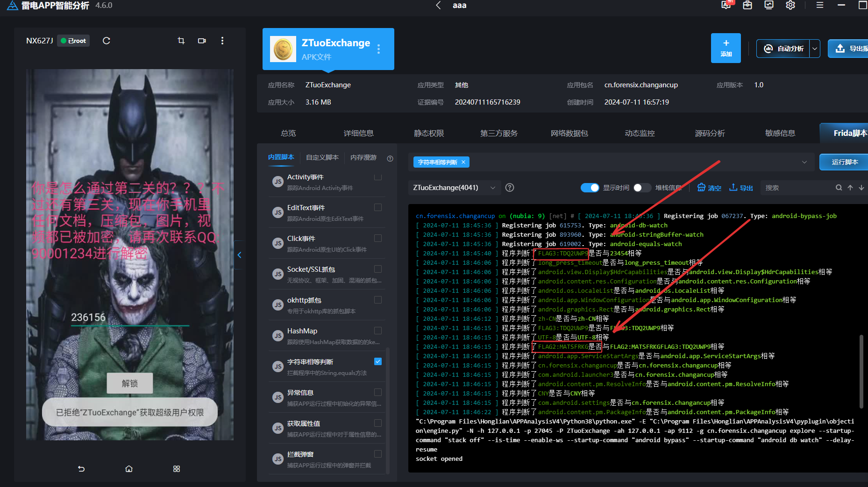The height and width of the screenshot is (487, 868).
Task: Uncheck the 字符串相等判断 script checkbox
Action: tap(378, 361)
